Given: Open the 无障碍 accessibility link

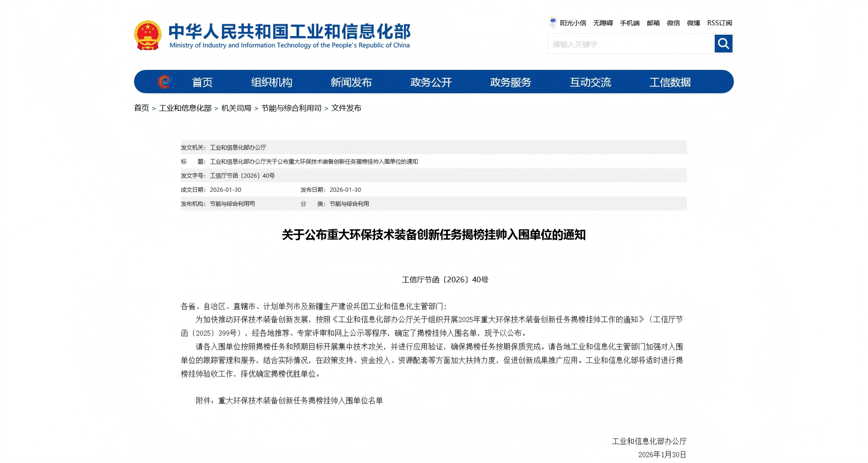Looking at the screenshot, I should pyautogui.click(x=603, y=23).
